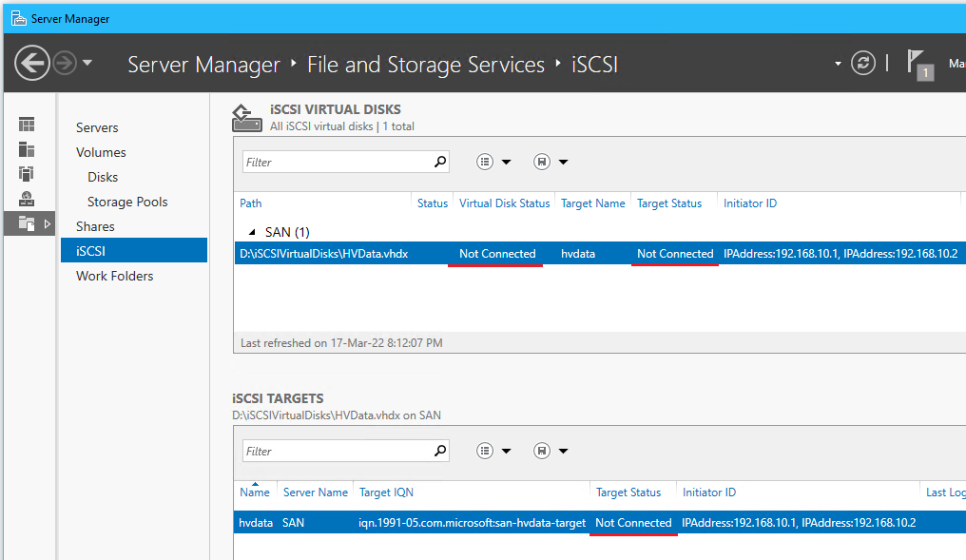Click File and Storage Services breadcrumb

426,64
